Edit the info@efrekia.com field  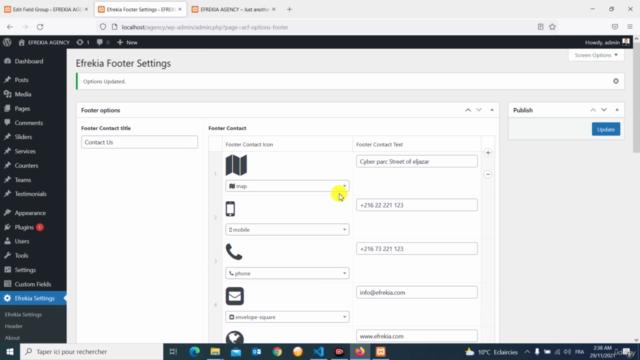point(417,293)
